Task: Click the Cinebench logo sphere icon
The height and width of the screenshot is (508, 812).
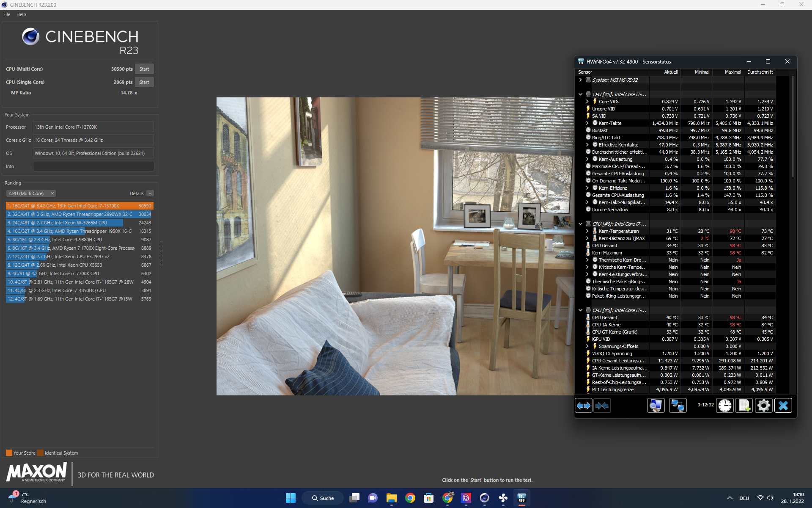Action: (x=30, y=36)
